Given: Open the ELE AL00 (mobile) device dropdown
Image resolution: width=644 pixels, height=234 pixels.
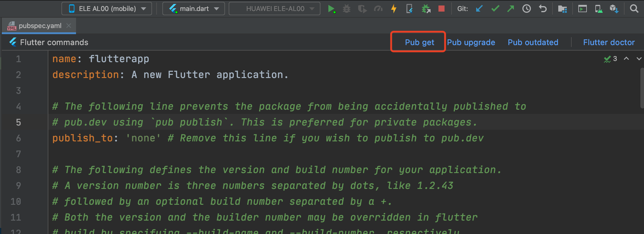Looking at the screenshot, I should pos(107,9).
